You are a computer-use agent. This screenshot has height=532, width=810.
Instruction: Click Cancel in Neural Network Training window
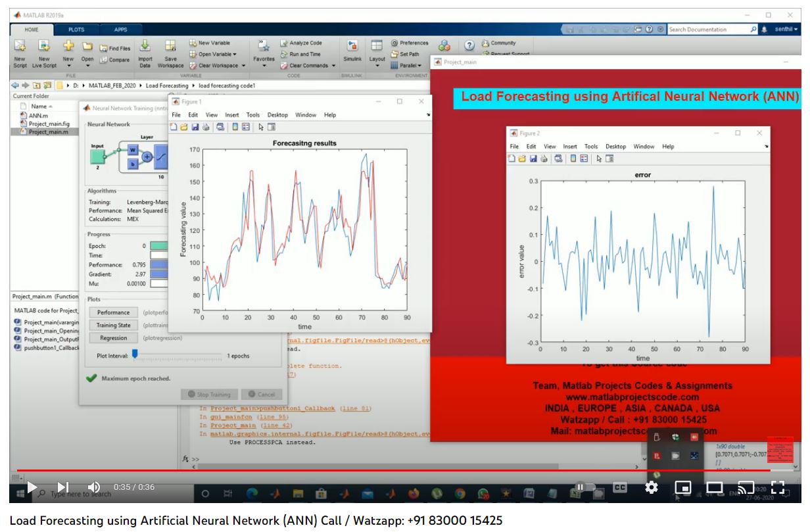tap(261, 395)
